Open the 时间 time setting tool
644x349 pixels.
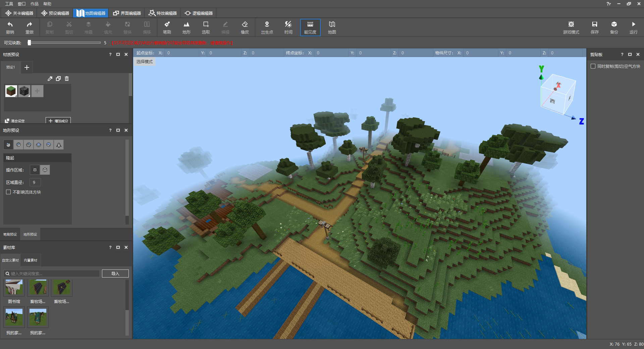pyautogui.click(x=288, y=28)
